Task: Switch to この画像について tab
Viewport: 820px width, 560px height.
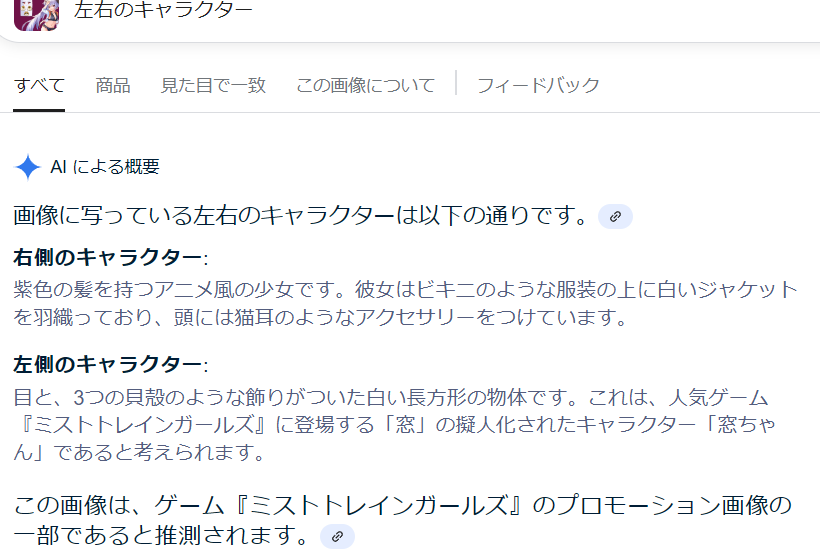Action: click(365, 85)
